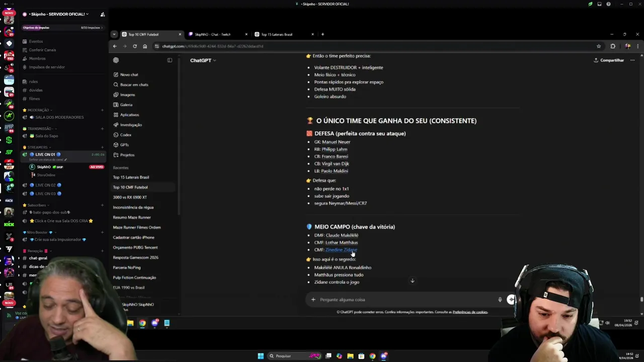Open the conversation options three-dot menu
Image resolution: width=644 pixels, height=362 pixels.
click(632, 60)
